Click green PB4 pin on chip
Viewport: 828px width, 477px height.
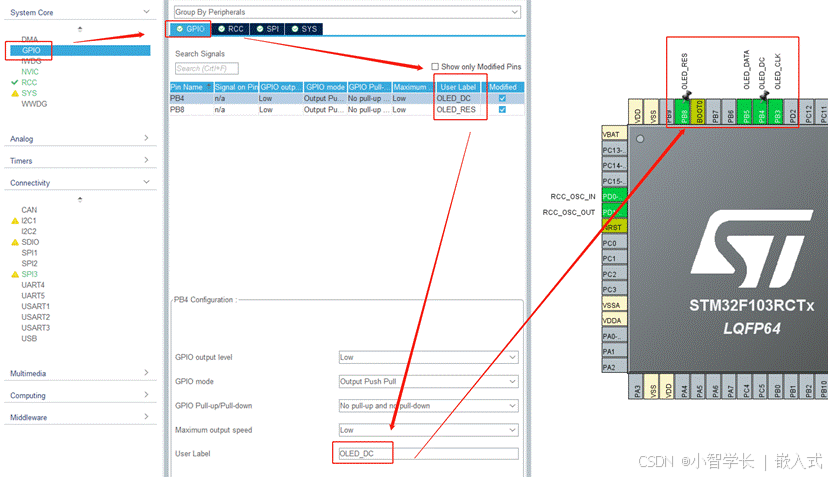(761, 112)
